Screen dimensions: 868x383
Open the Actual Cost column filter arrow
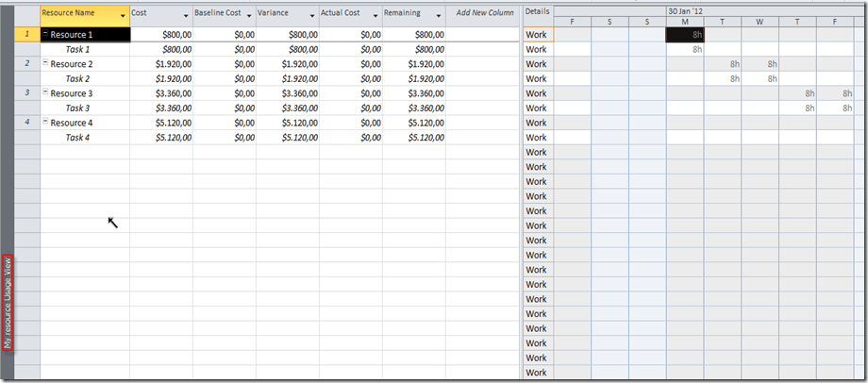point(376,16)
